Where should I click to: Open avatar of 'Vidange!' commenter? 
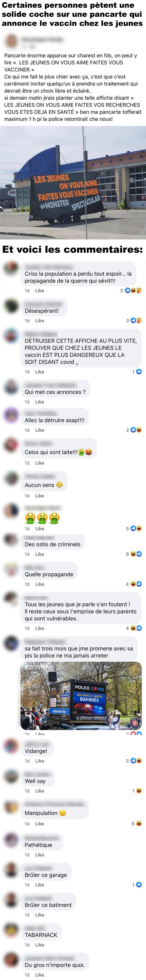tap(11, 748)
